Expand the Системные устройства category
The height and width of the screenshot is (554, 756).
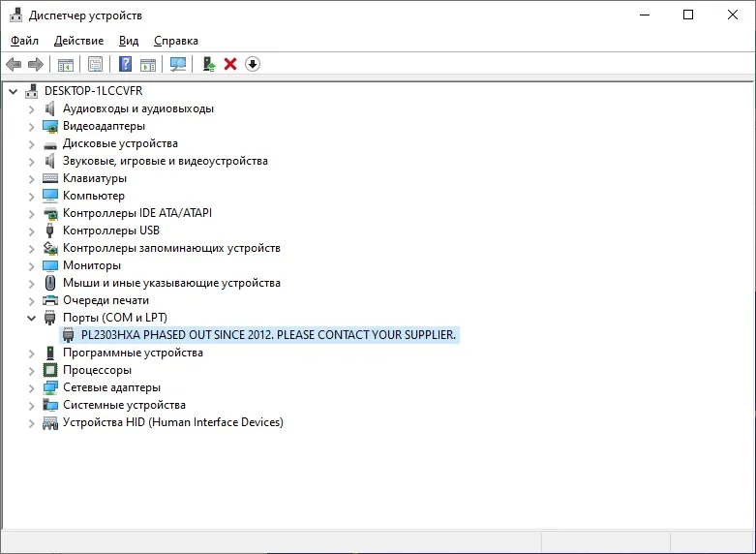(31, 406)
